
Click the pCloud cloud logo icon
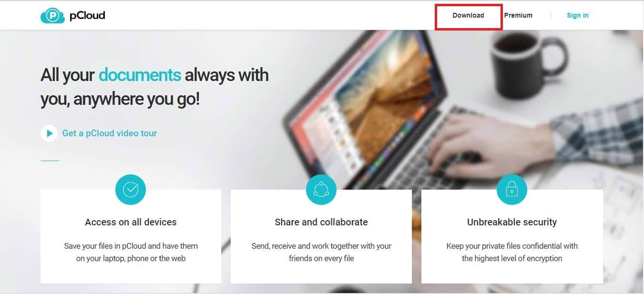[x=52, y=15]
